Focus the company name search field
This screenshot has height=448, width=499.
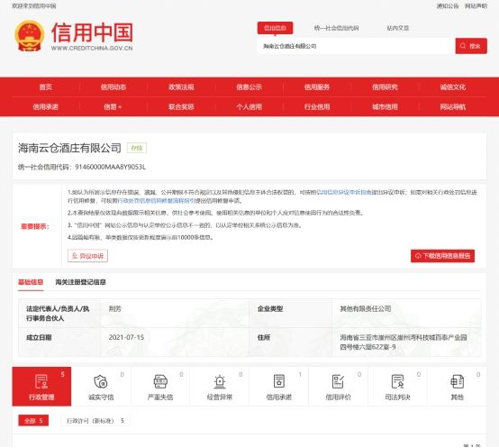click(x=357, y=46)
